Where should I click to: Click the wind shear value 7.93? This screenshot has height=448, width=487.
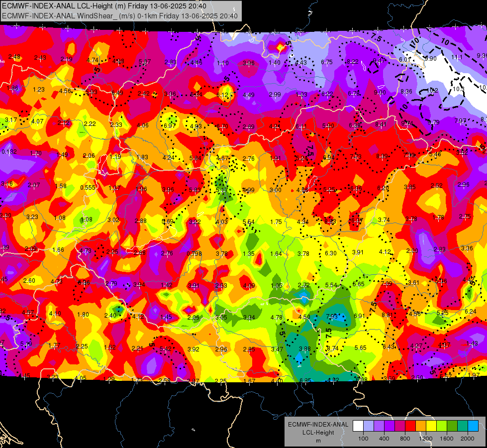point(332,316)
